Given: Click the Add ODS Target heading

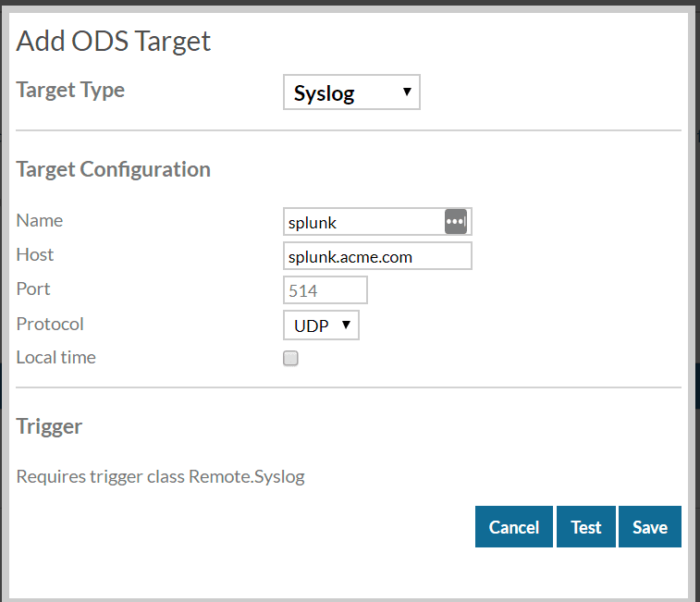Looking at the screenshot, I should point(114,42).
